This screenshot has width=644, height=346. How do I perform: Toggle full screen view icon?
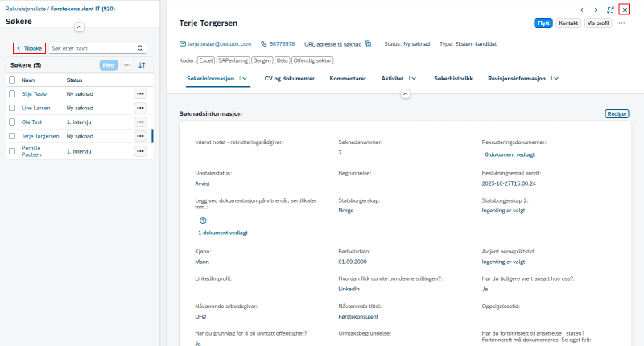pyautogui.click(x=610, y=10)
